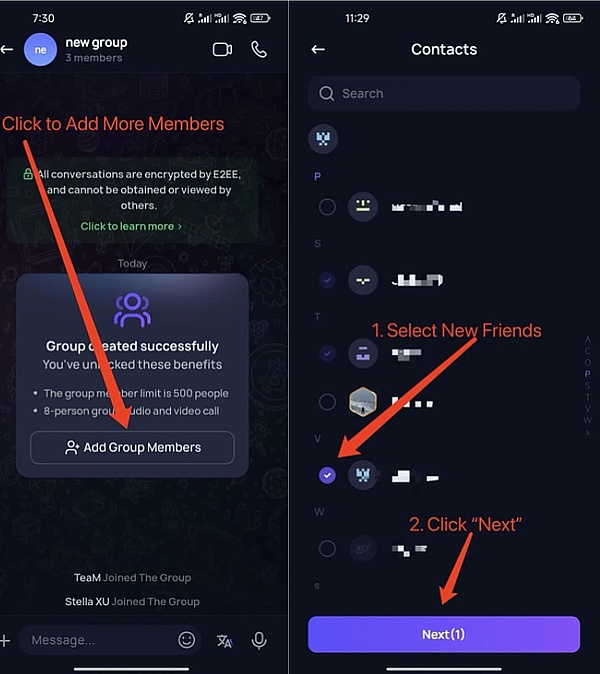Open the emoji picker in message bar
This screenshot has width=600, height=674.
point(187,640)
